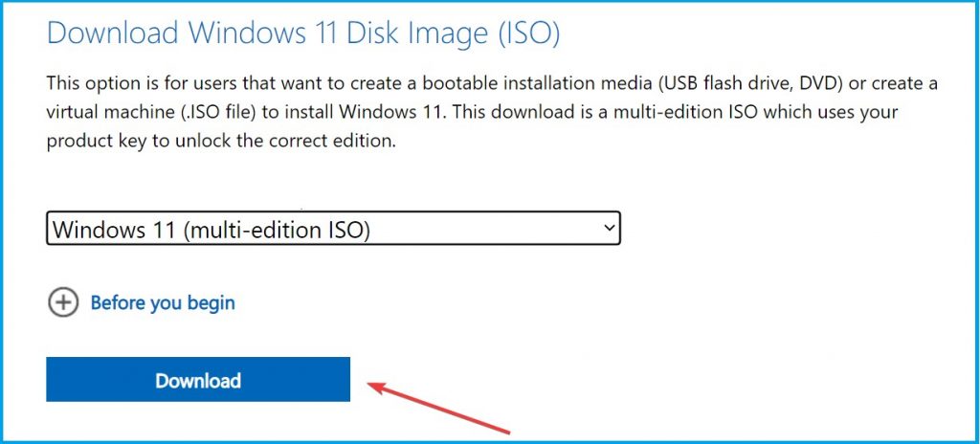Click 'Download' word in the heading
The image size is (980, 444).
(113, 33)
